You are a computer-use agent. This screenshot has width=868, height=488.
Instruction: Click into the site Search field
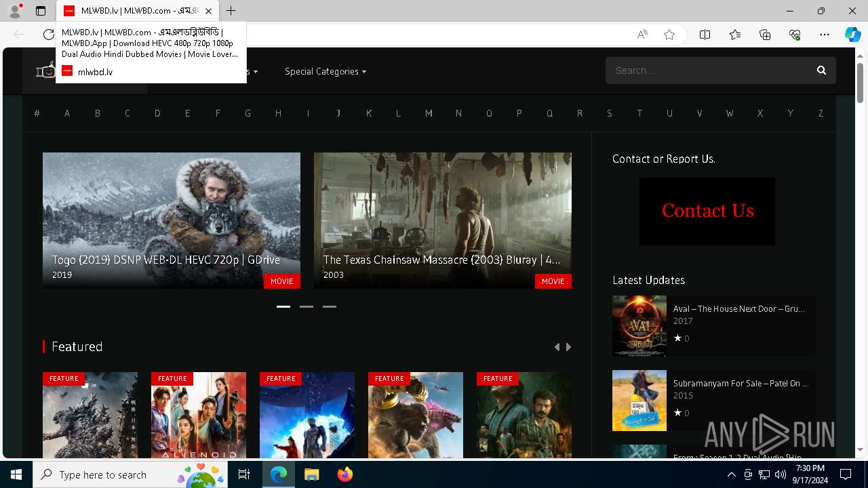pos(709,70)
